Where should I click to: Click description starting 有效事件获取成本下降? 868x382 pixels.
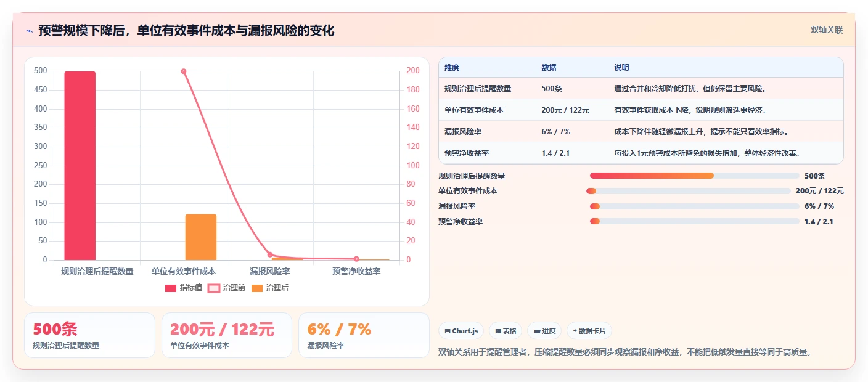(x=690, y=110)
